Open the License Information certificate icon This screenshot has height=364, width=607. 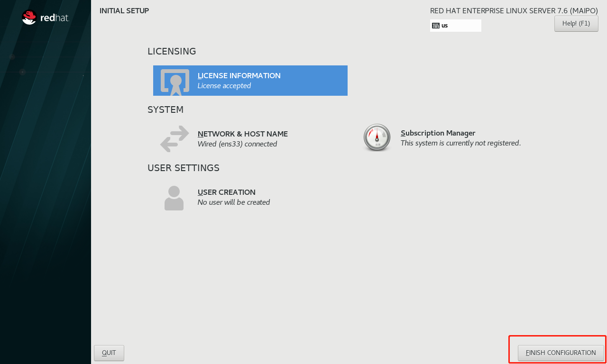tap(175, 82)
